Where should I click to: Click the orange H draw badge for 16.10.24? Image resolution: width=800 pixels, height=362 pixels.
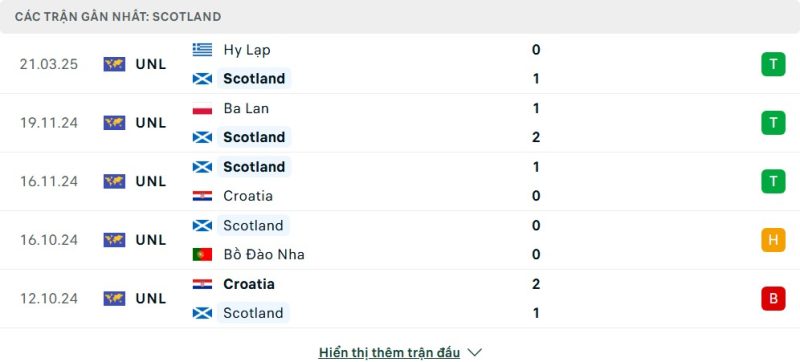tap(773, 240)
